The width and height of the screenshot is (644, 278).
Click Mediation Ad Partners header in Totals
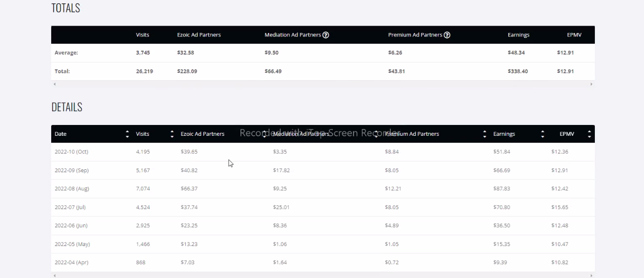(293, 35)
